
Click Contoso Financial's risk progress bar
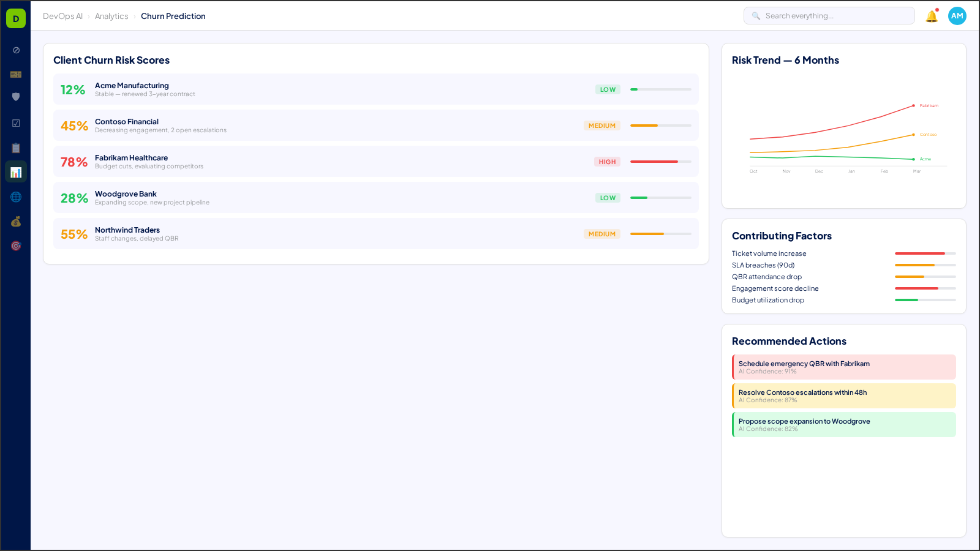660,126
